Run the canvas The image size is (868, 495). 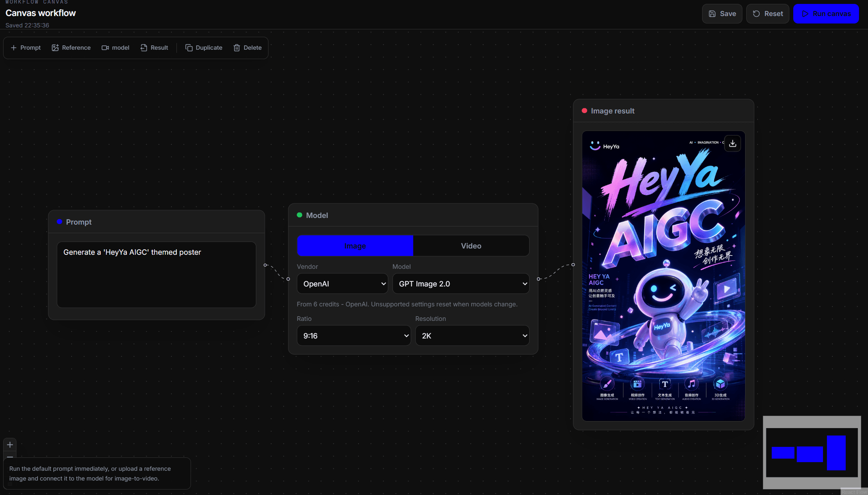(826, 14)
